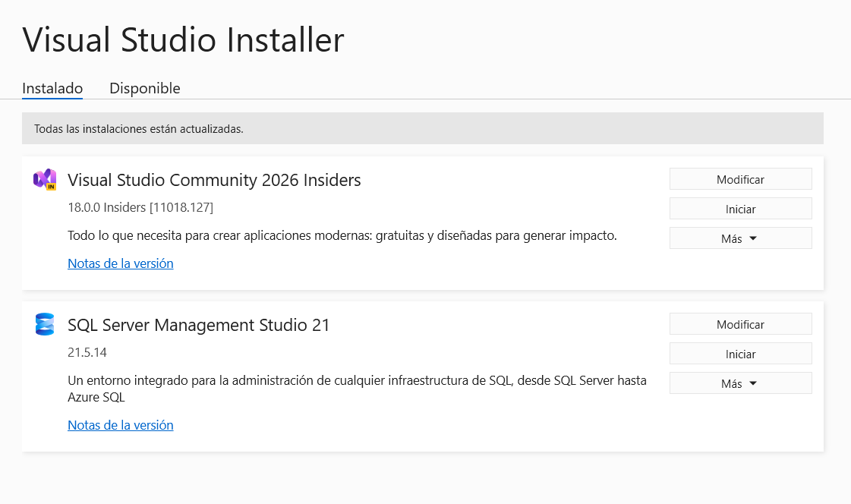Open the Disponible tab

(145, 88)
